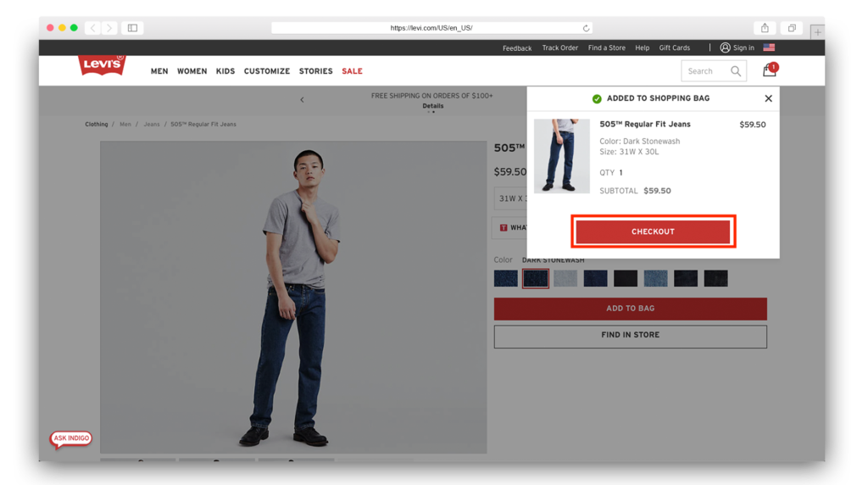
Task: Click the browser back arrow
Action: (93, 28)
